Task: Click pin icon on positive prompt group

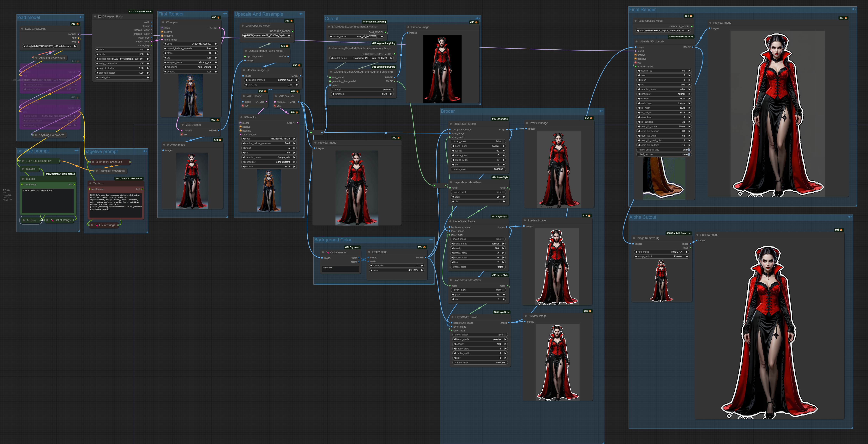Action: click(76, 151)
